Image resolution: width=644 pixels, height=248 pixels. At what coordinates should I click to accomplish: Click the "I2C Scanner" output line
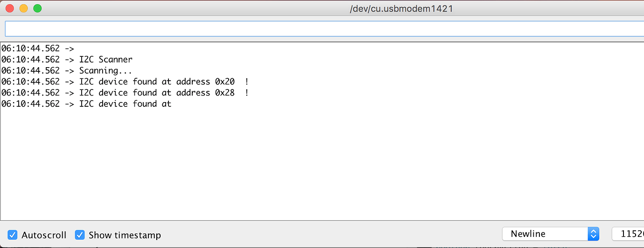point(105,60)
